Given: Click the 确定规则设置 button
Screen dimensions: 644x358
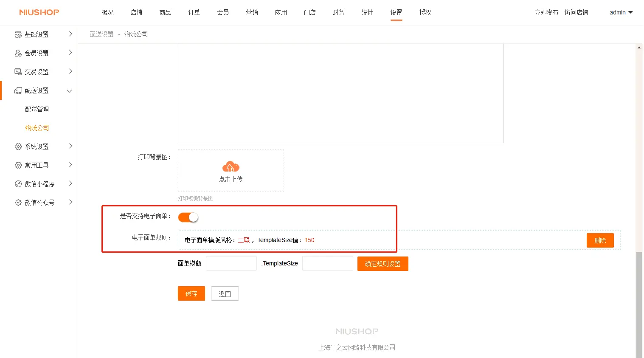Looking at the screenshot, I should point(382,264).
